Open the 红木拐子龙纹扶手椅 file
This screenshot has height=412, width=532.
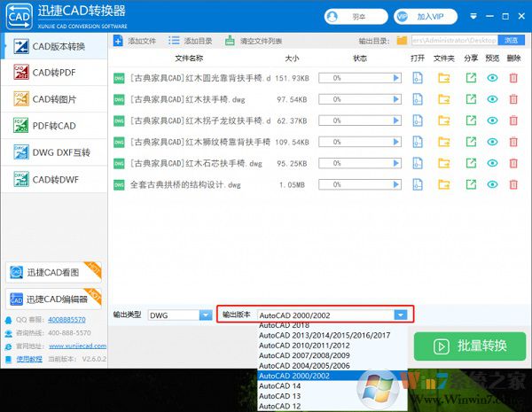pos(418,120)
